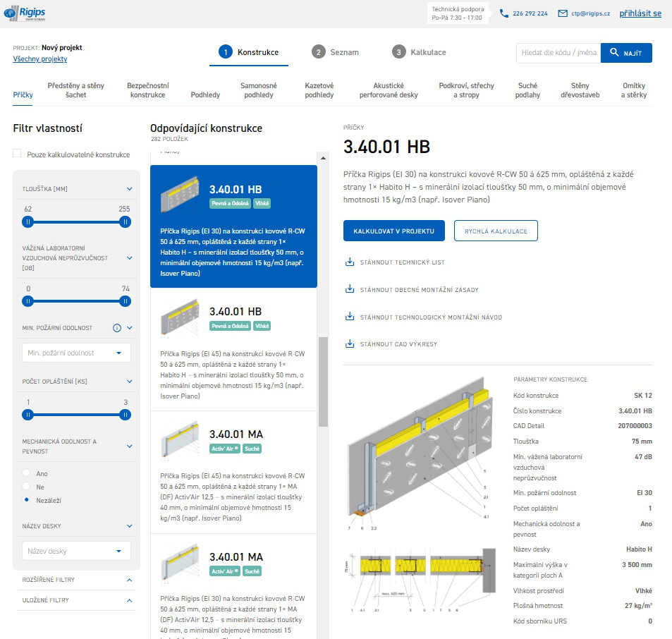The width and height of the screenshot is (672, 639).
Task: Open the Min. požární odolnost dropdown
Action: [76, 353]
